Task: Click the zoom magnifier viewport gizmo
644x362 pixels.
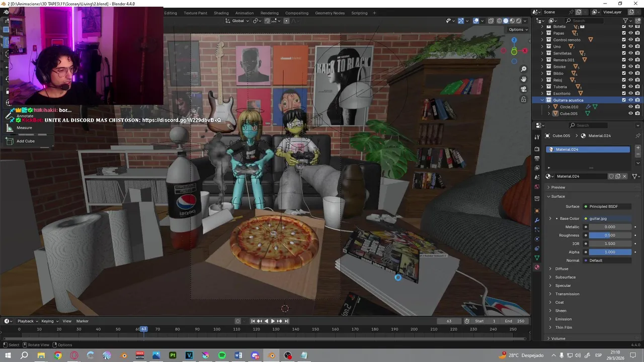Action: (524, 69)
